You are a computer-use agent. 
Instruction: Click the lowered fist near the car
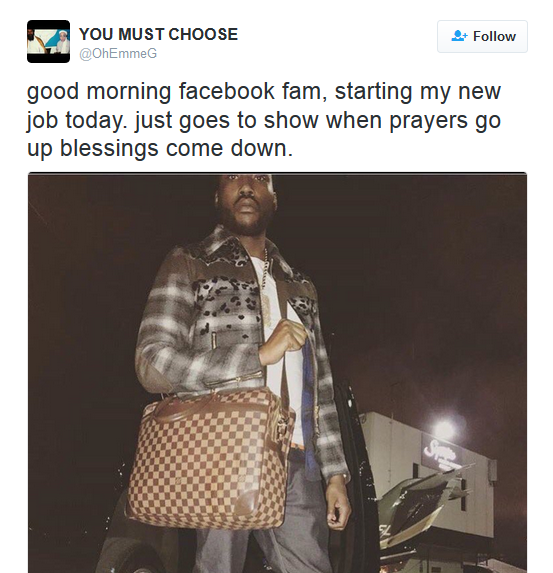tap(338, 506)
